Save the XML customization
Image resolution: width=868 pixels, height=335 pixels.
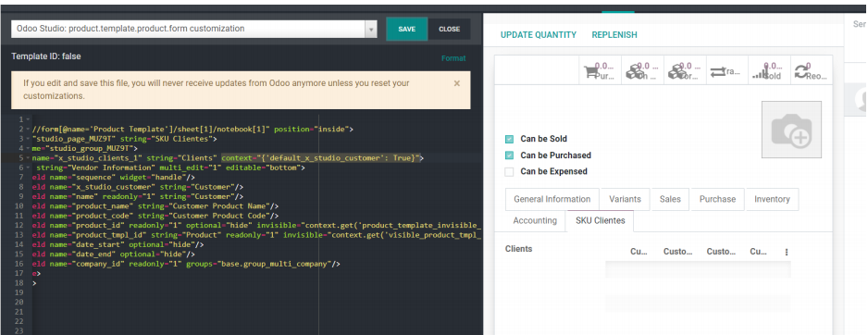click(x=407, y=30)
